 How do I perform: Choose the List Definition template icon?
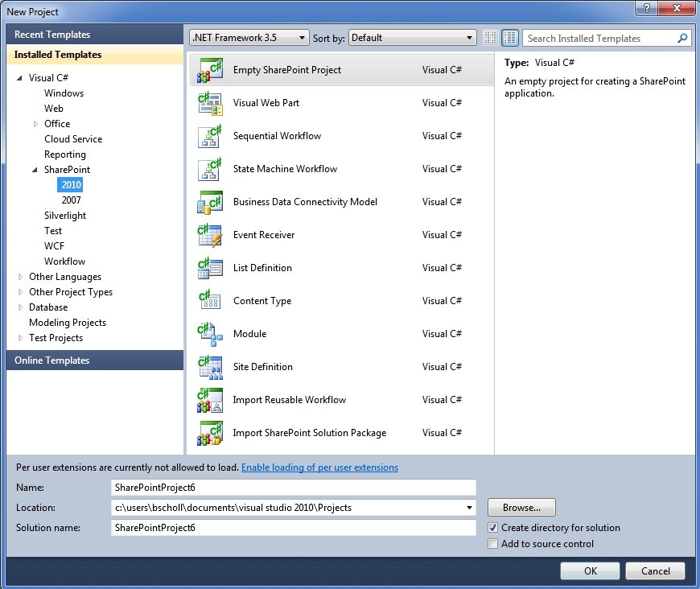coord(210,268)
